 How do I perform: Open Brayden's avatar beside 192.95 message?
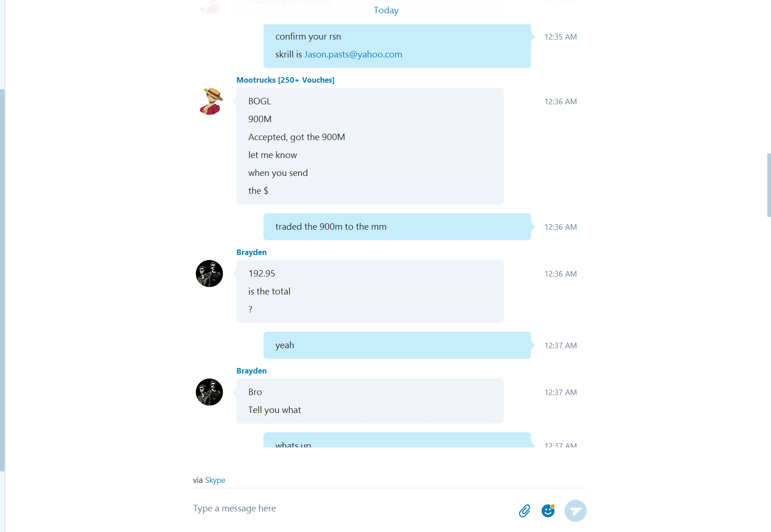(x=210, y=274)
